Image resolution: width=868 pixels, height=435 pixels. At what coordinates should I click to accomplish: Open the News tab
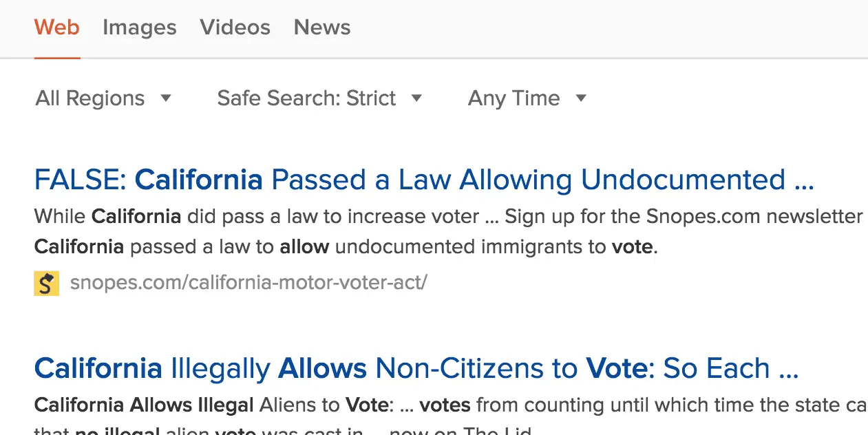click(321, 28)
